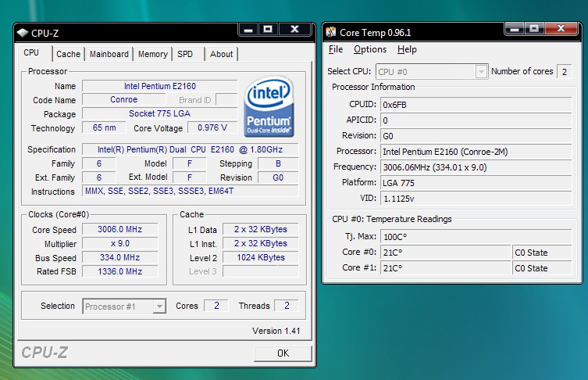Click the Core Speed value 3006.0 MHz

[120, 229]
